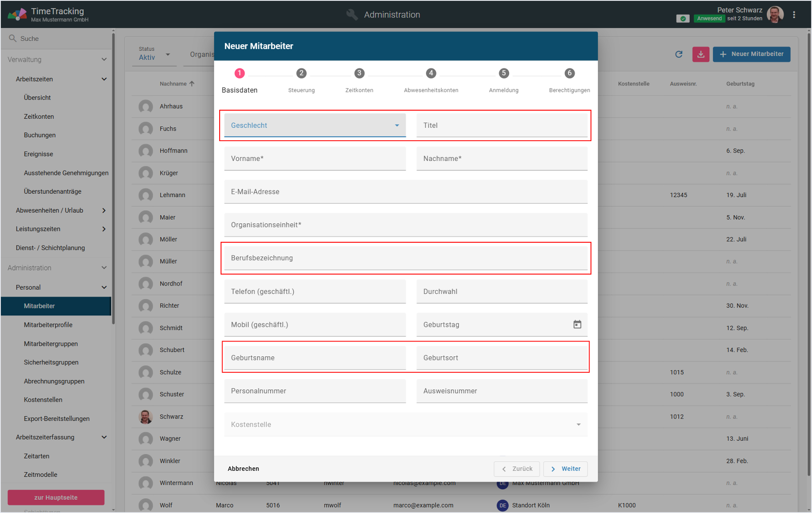Sort the table by Nachname column

[173, 84]
